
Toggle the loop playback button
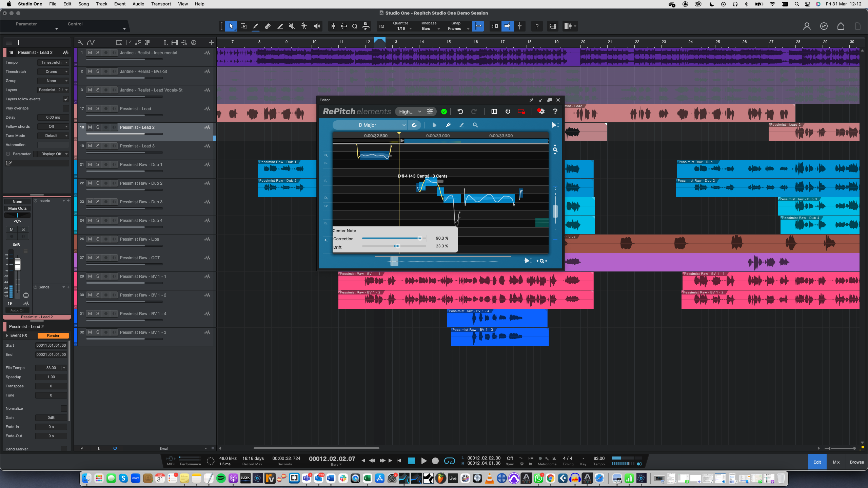click(x=449, y=461)
